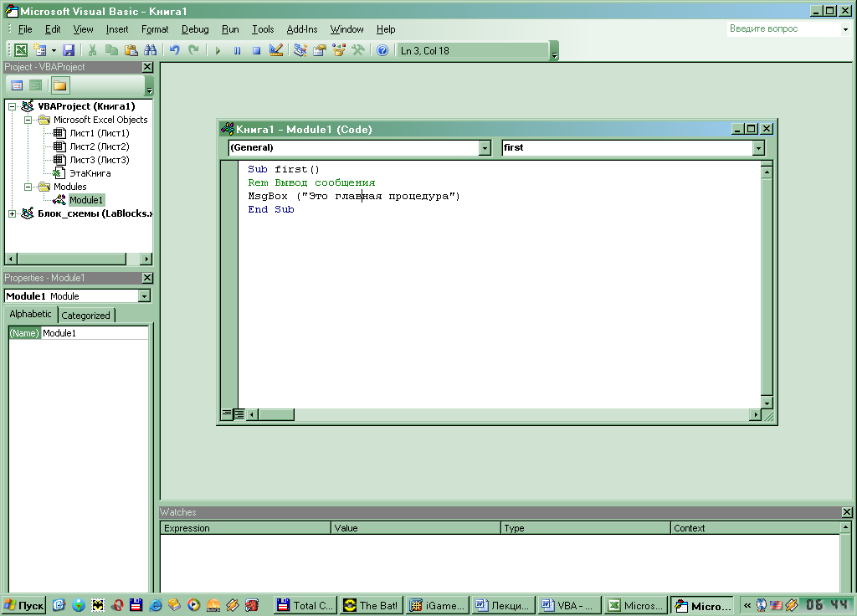Click the project tree horizontal scroll right arrow
This screenshot has height=616, width=857.
point(146,259)
